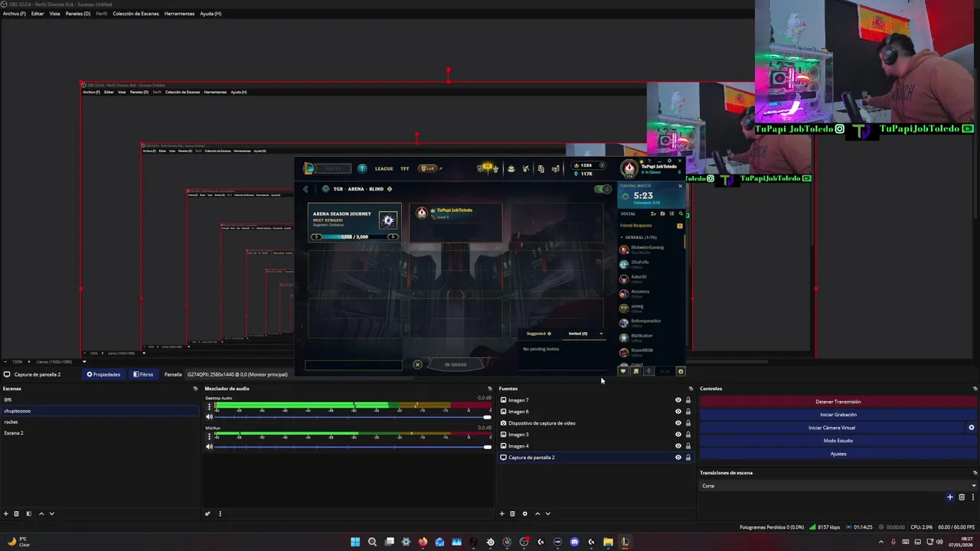
Task: Unlock the Imagen 3 source
Action: [x=688, y=435]
